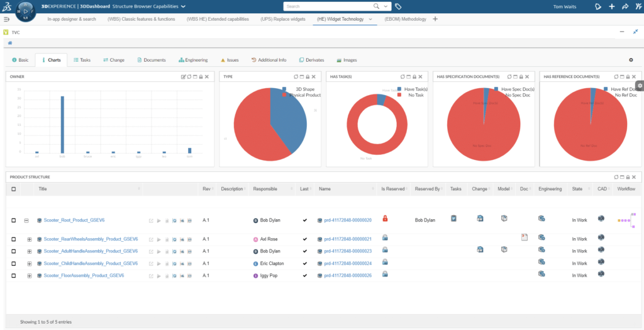Open the (HE) Widget Technology tab dropdown
This screenshot has height=330, width=644.
click(370, 19)
